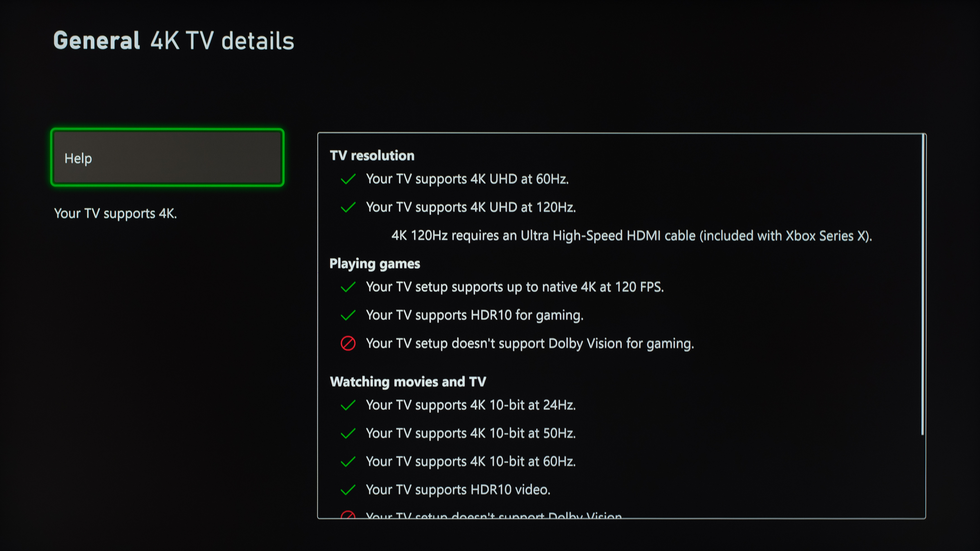Click the checkmark beside 4K UHD at 60Hz
Viewport: 980px width, 551px height.
[348, 179]
